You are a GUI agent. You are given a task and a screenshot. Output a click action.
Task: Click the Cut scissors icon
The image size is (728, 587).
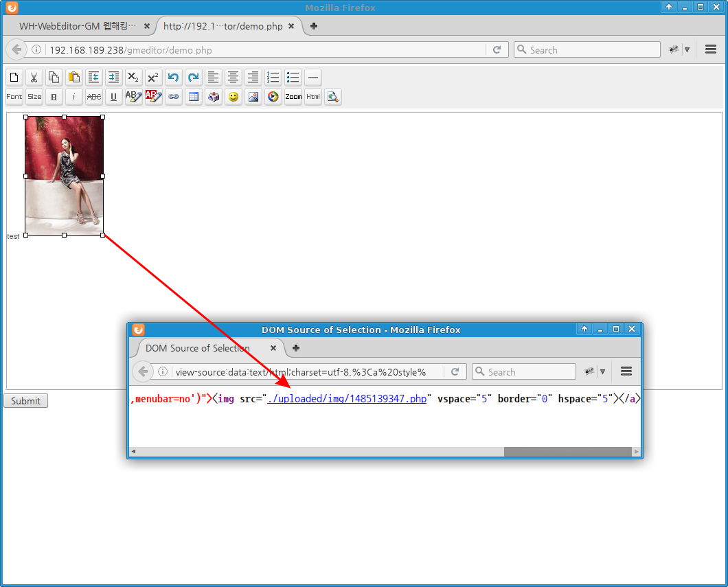[34, 77]
